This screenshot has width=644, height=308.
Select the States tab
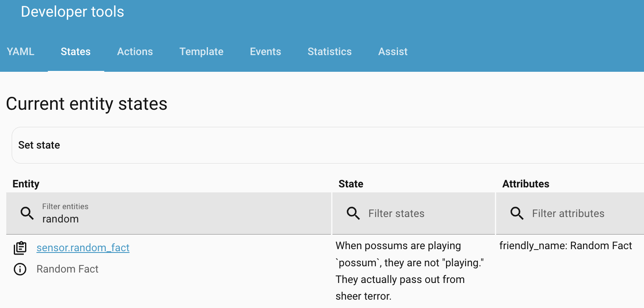point(76,52)
